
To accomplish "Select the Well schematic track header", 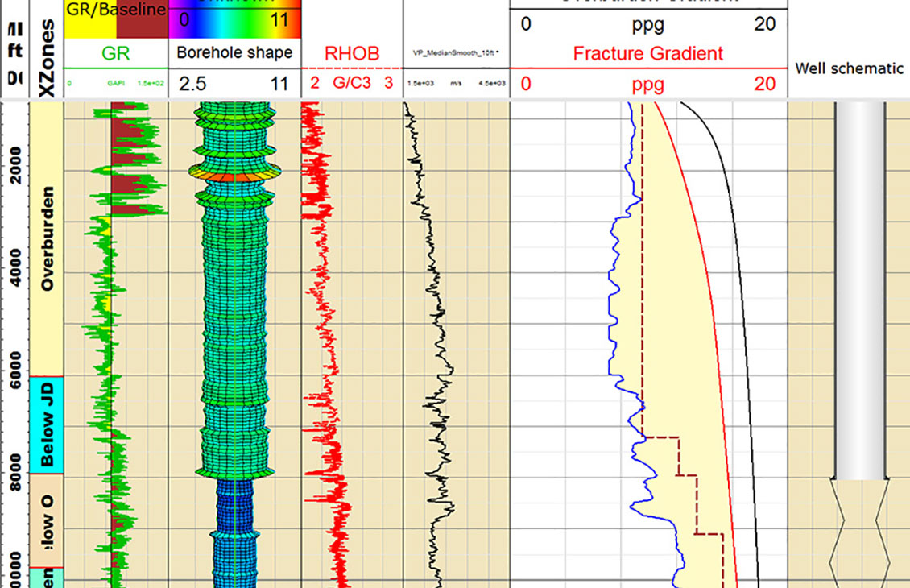I will point(850,68).
